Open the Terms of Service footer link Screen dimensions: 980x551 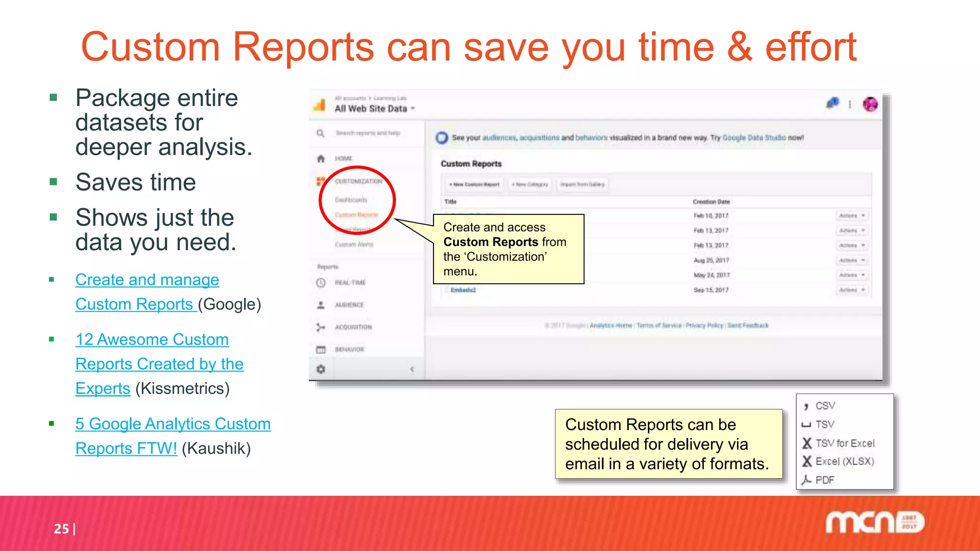coord(659,325)
